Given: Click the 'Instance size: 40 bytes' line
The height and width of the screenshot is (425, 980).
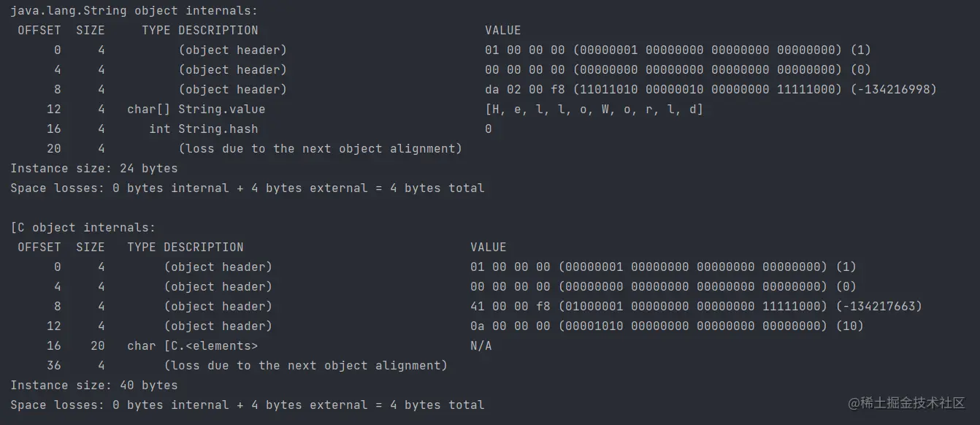Looking at the screenshot, I should pos(93,386).
